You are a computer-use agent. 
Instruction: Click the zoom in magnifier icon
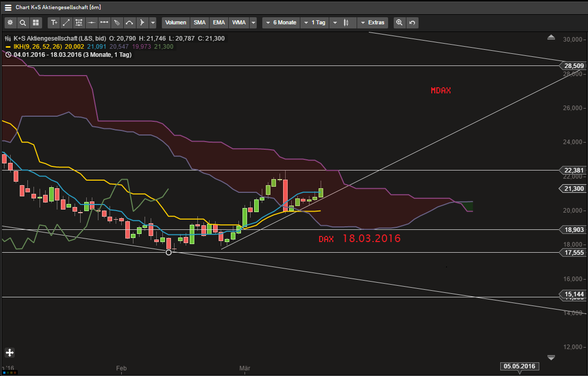[399, 22]
